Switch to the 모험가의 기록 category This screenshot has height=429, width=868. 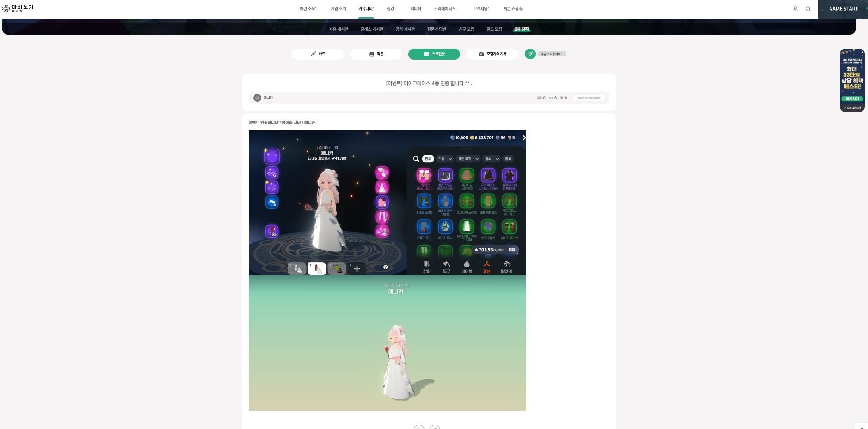(x=492, y=54)
